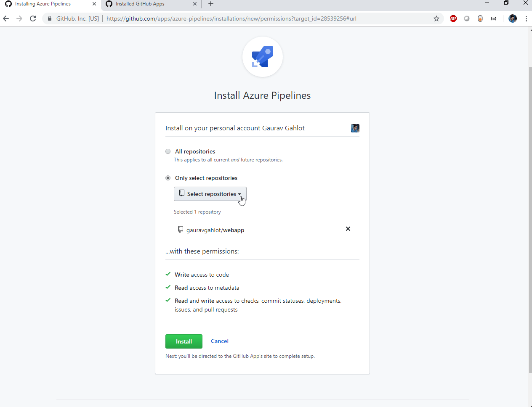
Task: Remove gauravgahlot/webapp with the X icon
Action: click(348, 229)
